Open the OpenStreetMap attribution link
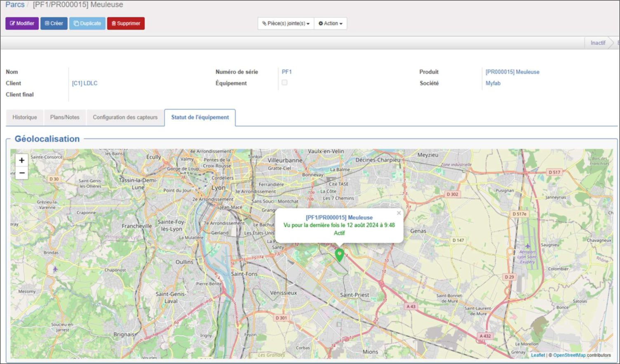 point(569,355)
